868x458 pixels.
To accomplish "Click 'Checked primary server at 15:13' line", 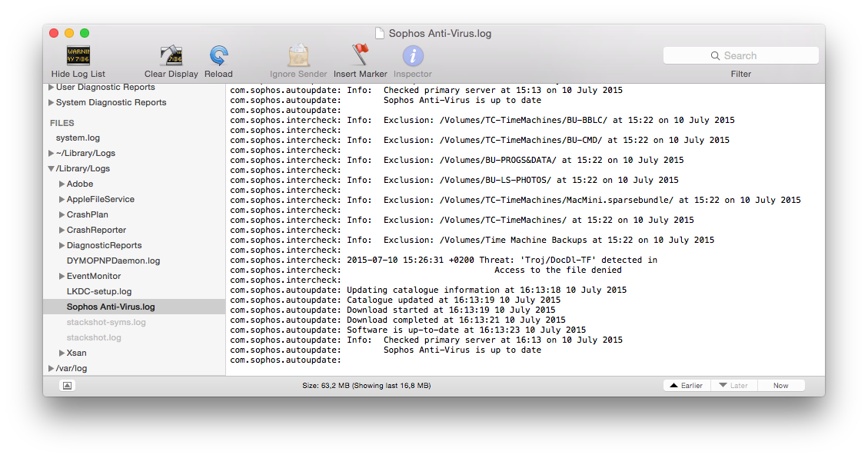I will (426, 90).
